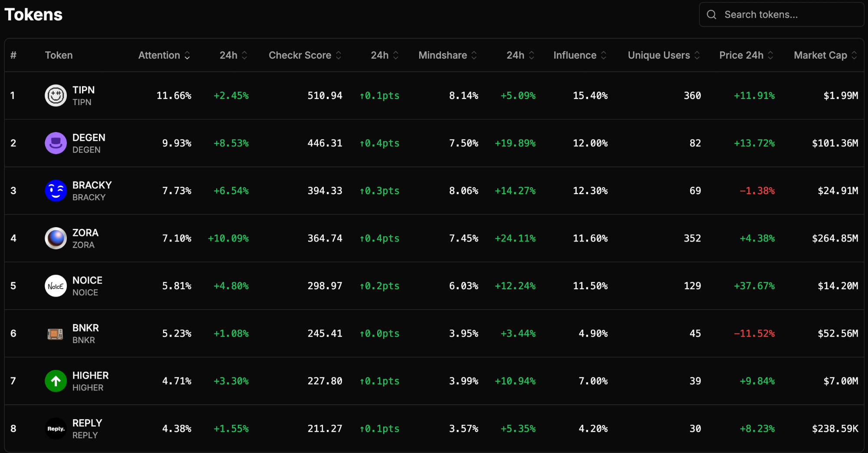
Task: Click NOICE price change +37.67%
Action: 754,286
